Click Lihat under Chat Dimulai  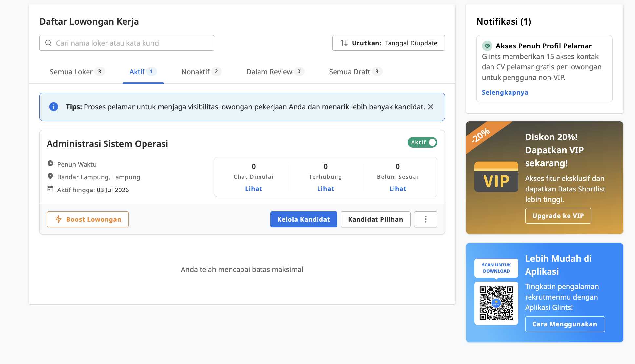click(254, 189)
